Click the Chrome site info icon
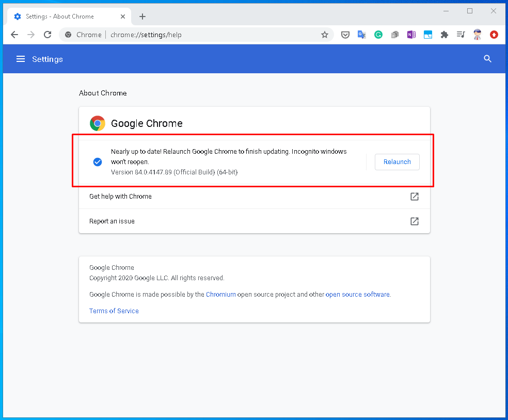 click(68, 35)
